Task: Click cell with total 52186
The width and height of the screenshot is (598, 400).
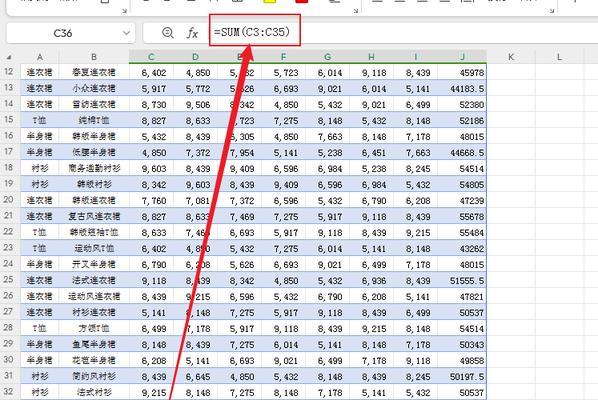Action: pyautogui.click(x=462, y=120)
